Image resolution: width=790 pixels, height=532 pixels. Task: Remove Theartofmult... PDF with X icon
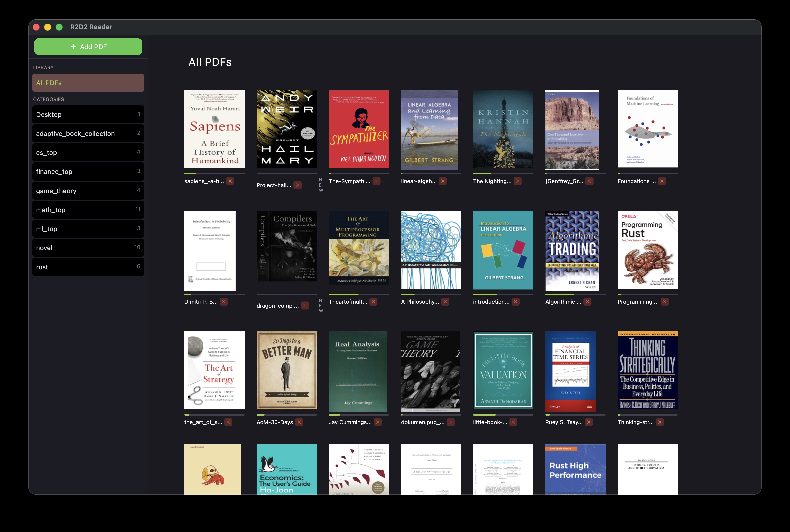[373, 301]
